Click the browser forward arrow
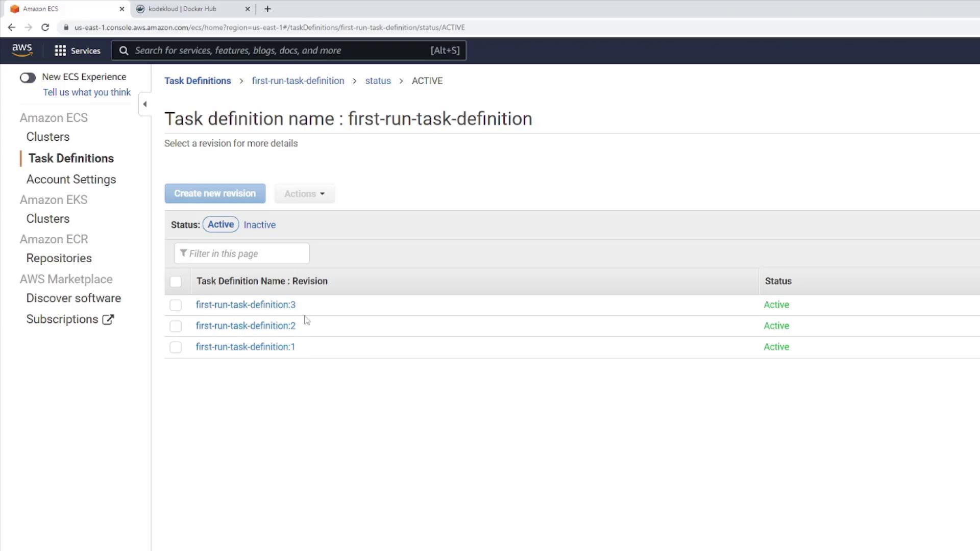The height and width of the screenshot is (551, 980). tap(28, 28)
